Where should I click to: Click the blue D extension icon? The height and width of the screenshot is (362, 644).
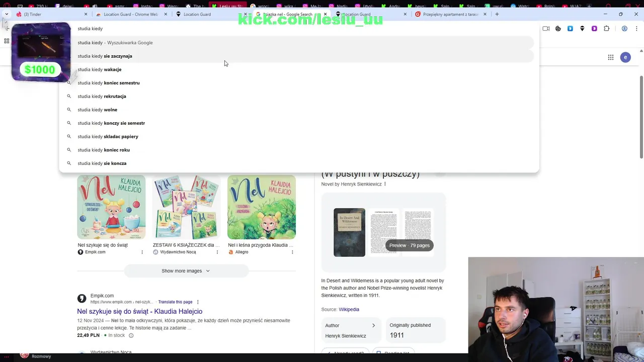click(570, 29)
